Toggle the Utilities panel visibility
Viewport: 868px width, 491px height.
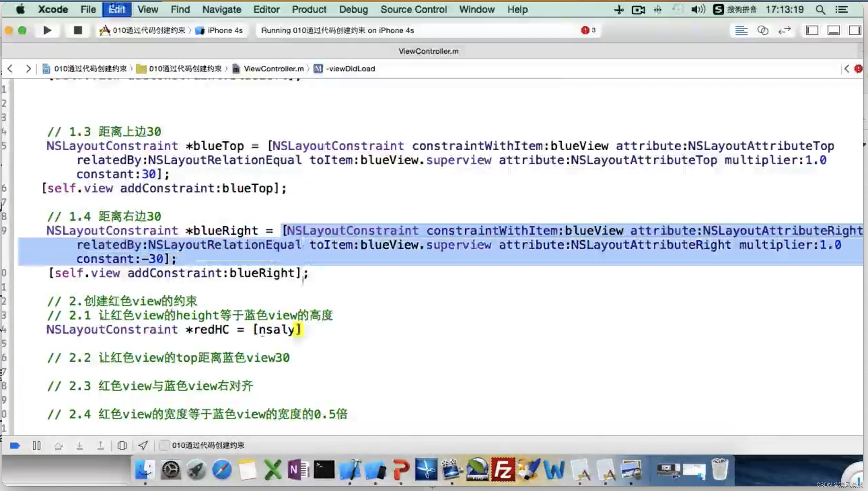point(855,30)
